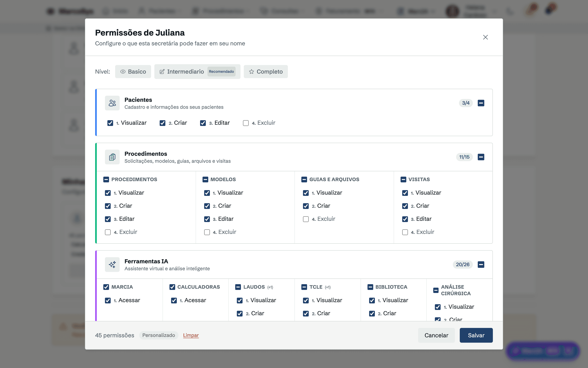Screen dimensions: 588x368
Task: Select the Intermediario recommended level
Action: click(197, 72)
